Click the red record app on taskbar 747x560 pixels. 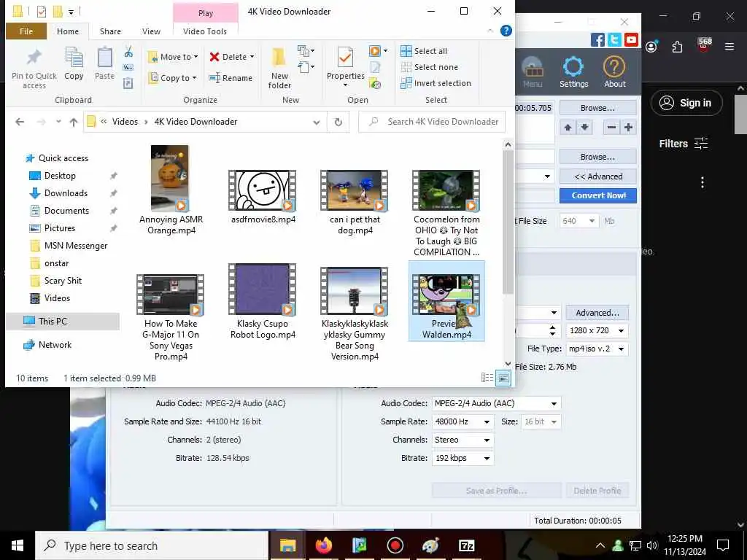click(395, 545)
